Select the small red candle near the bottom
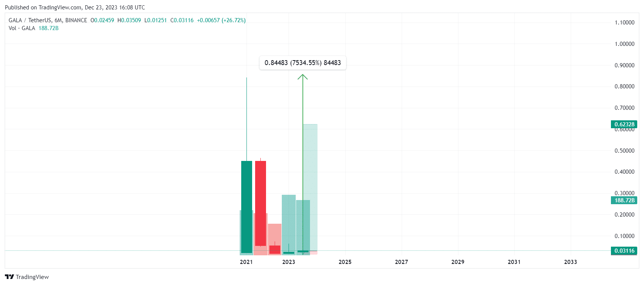This screenshot has width=644, height=285. [275, 250]
